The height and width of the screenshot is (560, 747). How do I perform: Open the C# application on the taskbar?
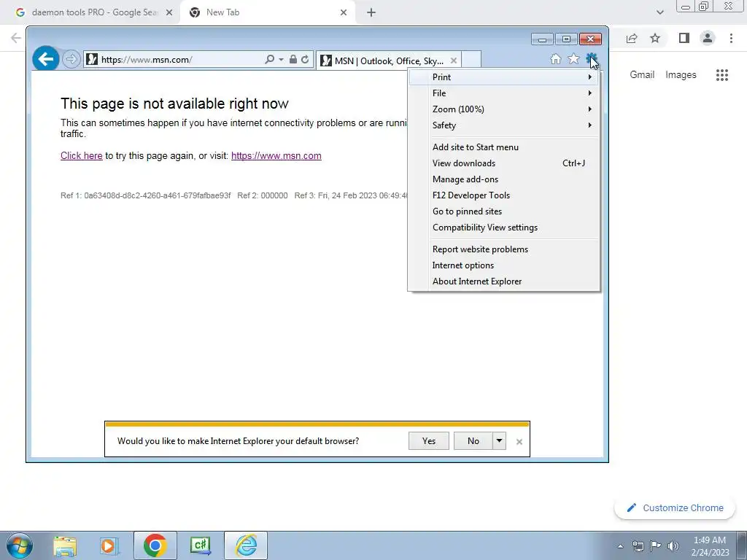[x=201, y=545]
